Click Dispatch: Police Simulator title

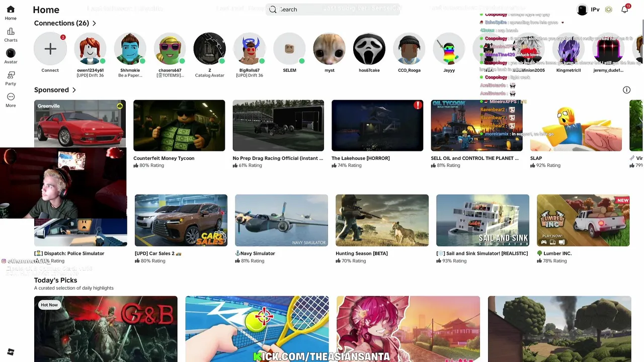(69, 253)
